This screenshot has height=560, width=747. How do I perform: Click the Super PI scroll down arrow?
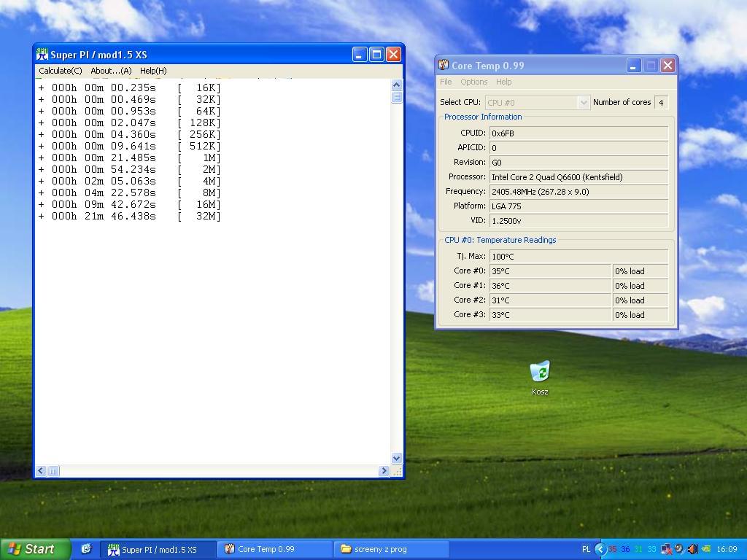397,458
